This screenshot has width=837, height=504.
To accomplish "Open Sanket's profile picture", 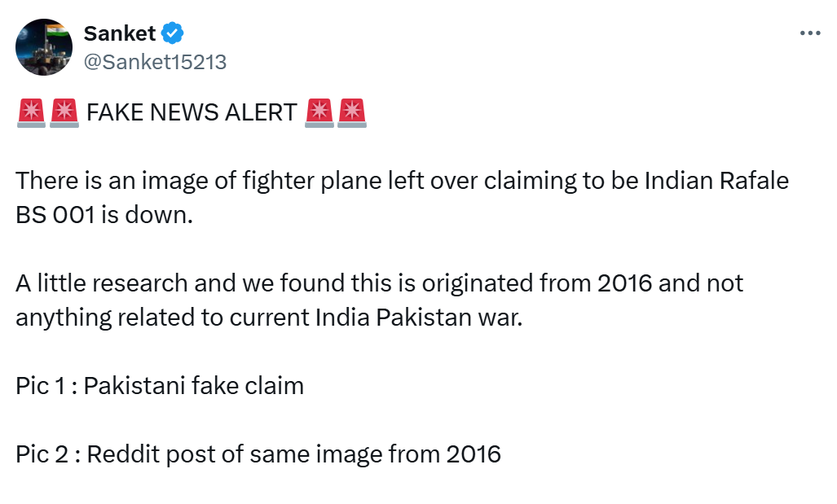I will tap(45, 47).
